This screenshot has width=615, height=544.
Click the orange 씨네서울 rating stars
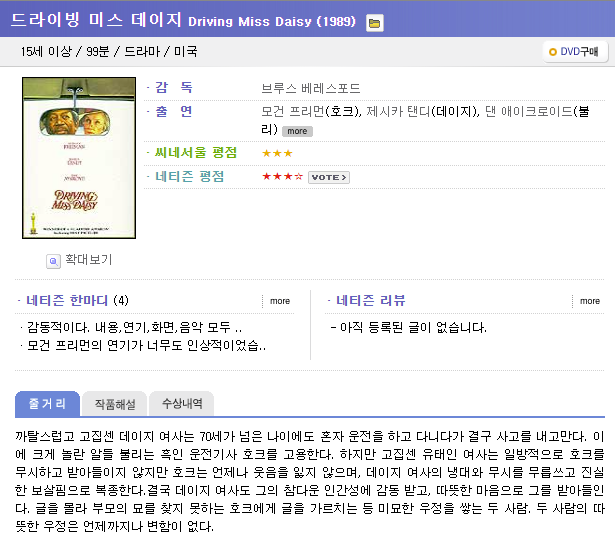click(277, 153)
